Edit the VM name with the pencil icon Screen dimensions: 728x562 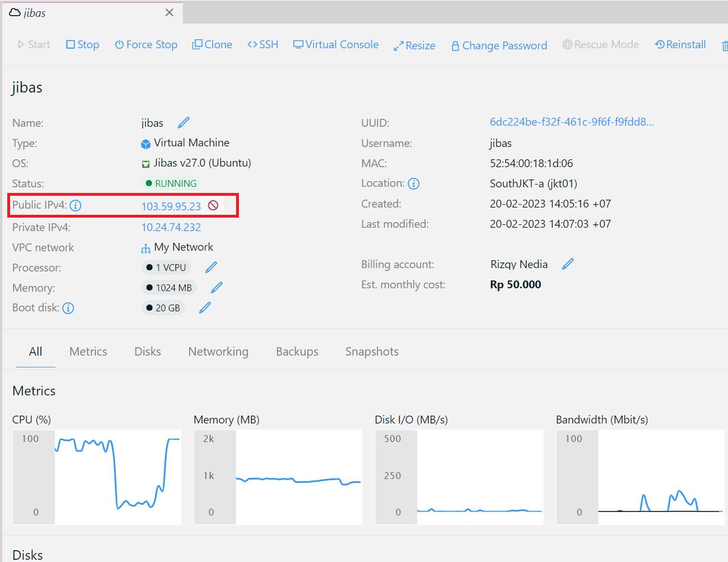click(x=183, y=122)
